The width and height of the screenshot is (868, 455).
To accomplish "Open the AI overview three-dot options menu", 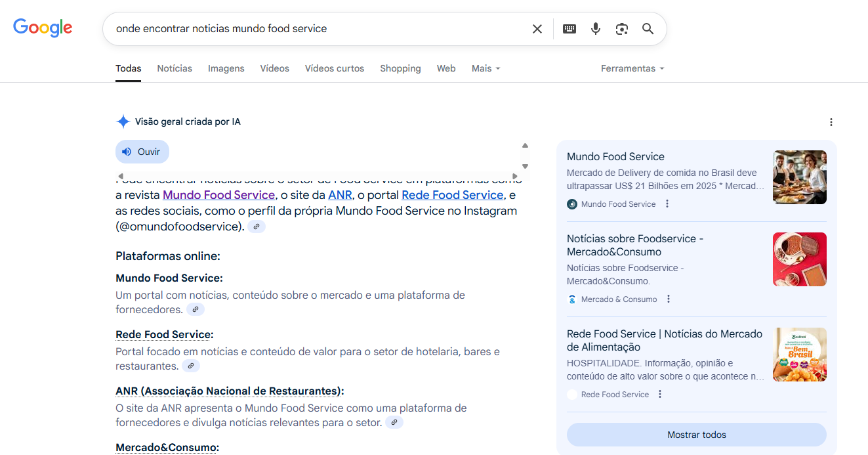I will pos(831,122).
